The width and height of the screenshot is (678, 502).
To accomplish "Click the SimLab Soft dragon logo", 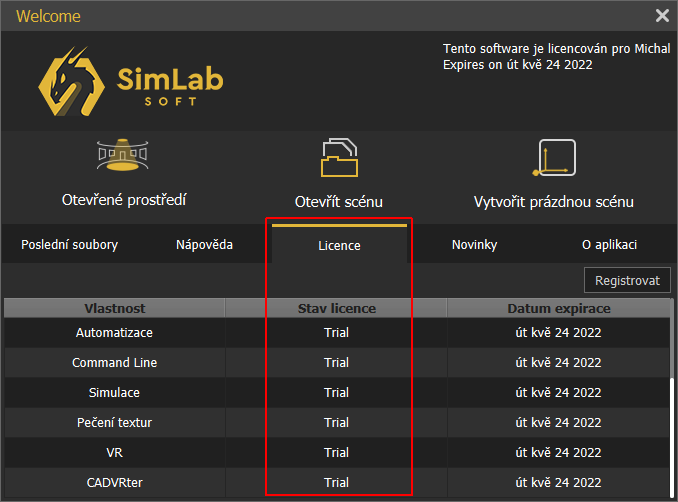I will pos(72,82).
